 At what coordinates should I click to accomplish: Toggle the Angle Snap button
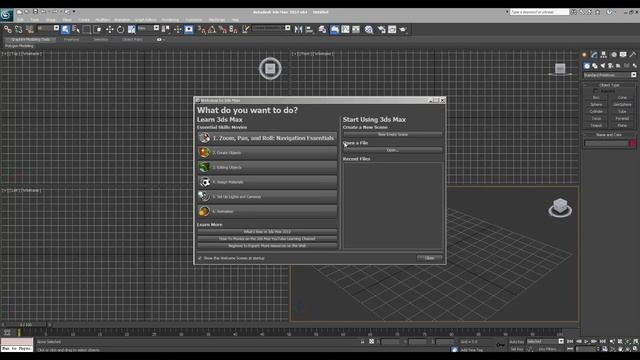coord(212,29)
